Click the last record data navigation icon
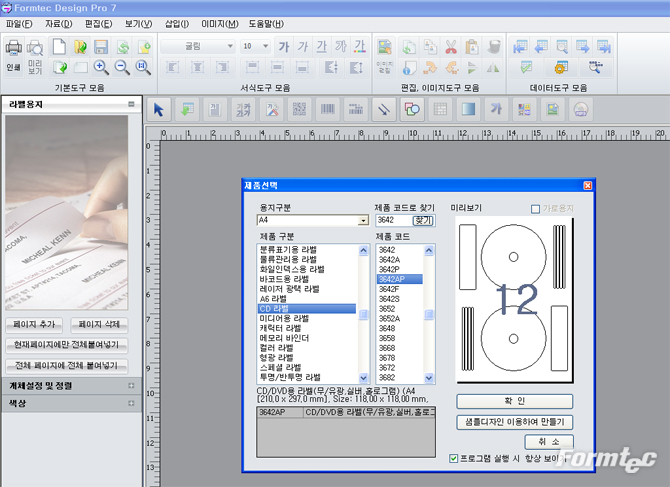 [x=604, y=47]
